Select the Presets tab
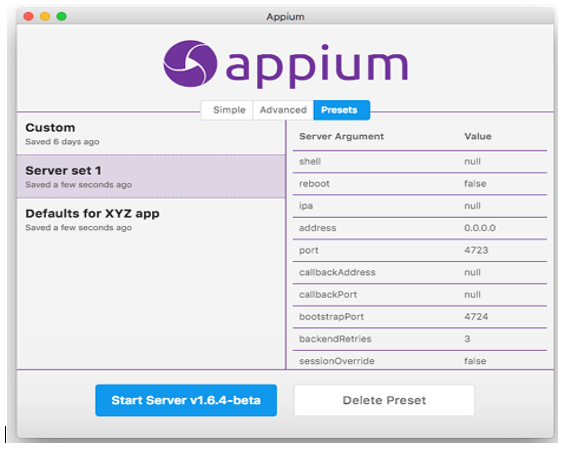564x451 pixels. tap(342, 110)
